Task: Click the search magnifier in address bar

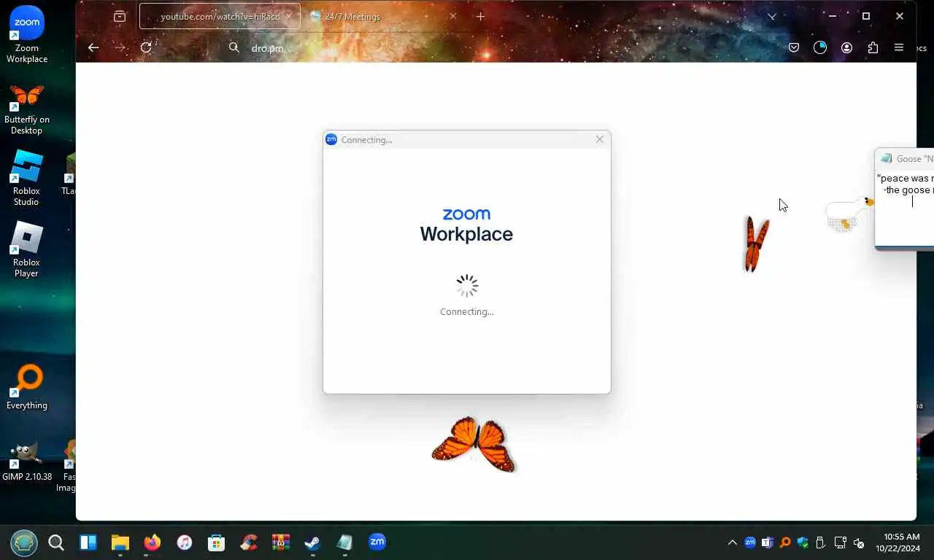Action: click(x=233, y=47)
